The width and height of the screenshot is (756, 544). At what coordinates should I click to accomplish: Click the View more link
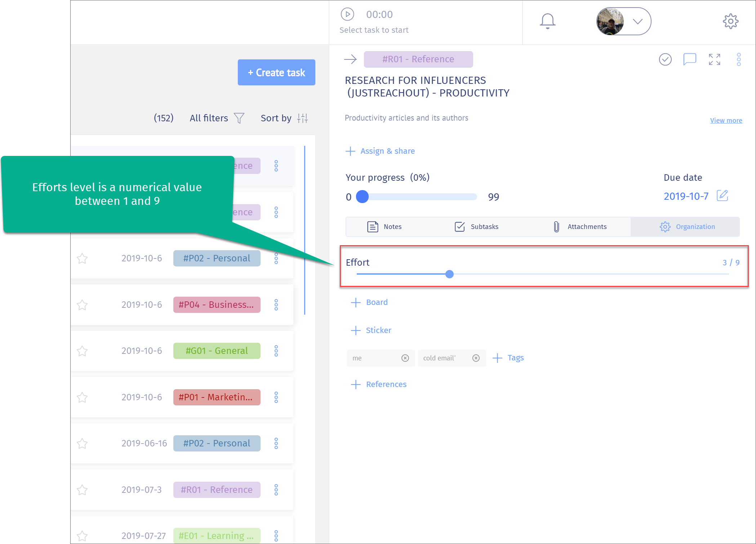[x=726, y=120]
